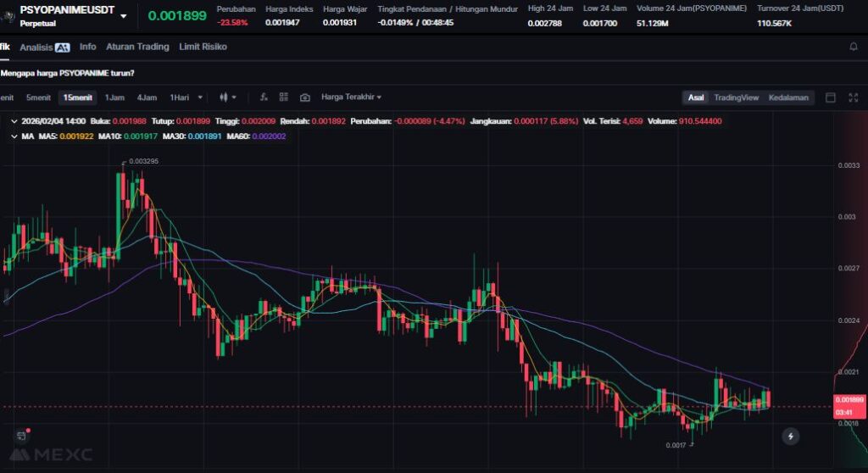This screenshot has width=868, height=473.
Task: Select the Asal chart mode
Action: [695, 97]
